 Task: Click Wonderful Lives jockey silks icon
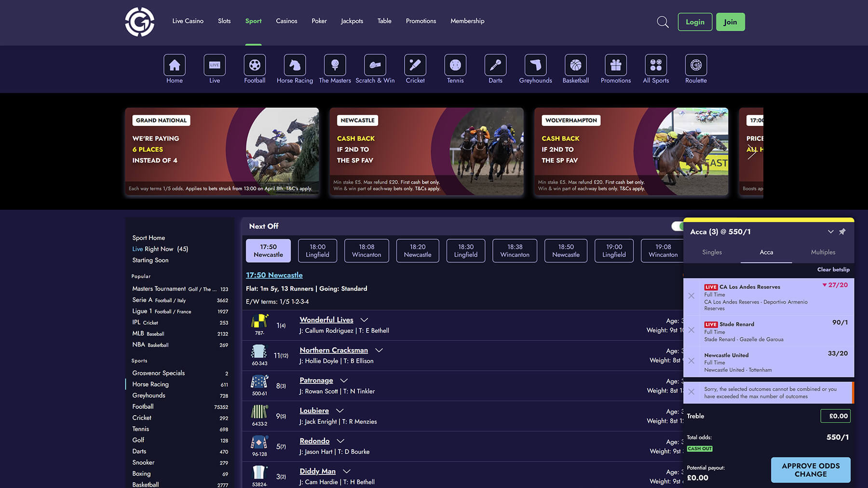tap(259, 321)
